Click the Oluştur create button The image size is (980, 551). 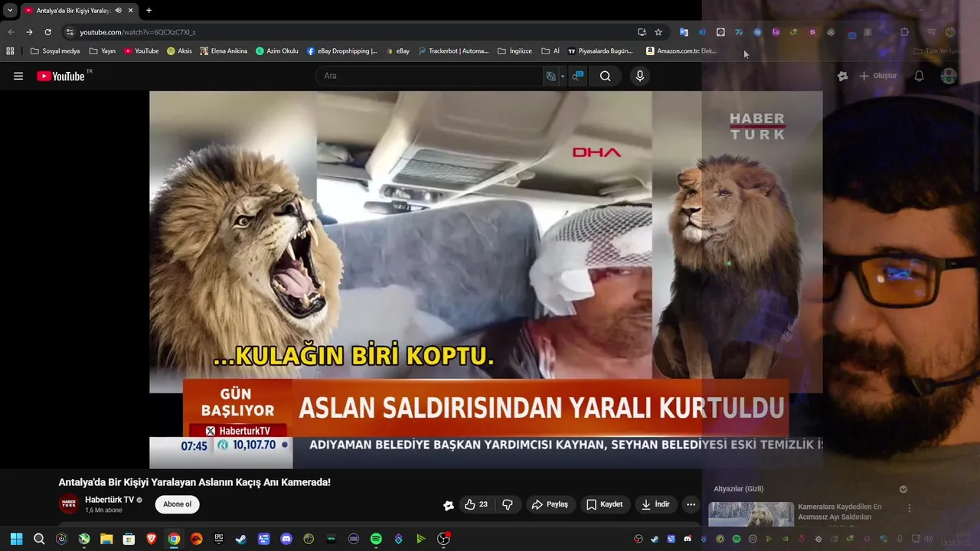click(x=877, y=76)
